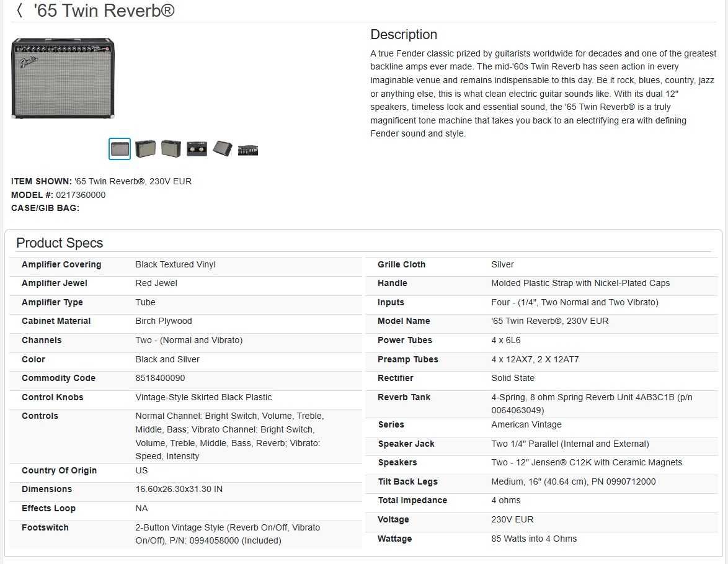The width and height of the screenshot is (728, 564).
Task: Click the Reverb Tank spec value
Action: [592, 404]
